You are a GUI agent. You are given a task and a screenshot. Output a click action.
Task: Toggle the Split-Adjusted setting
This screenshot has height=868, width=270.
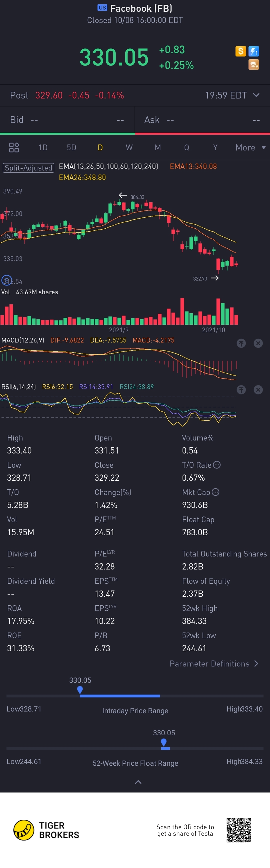coord(28,168)
